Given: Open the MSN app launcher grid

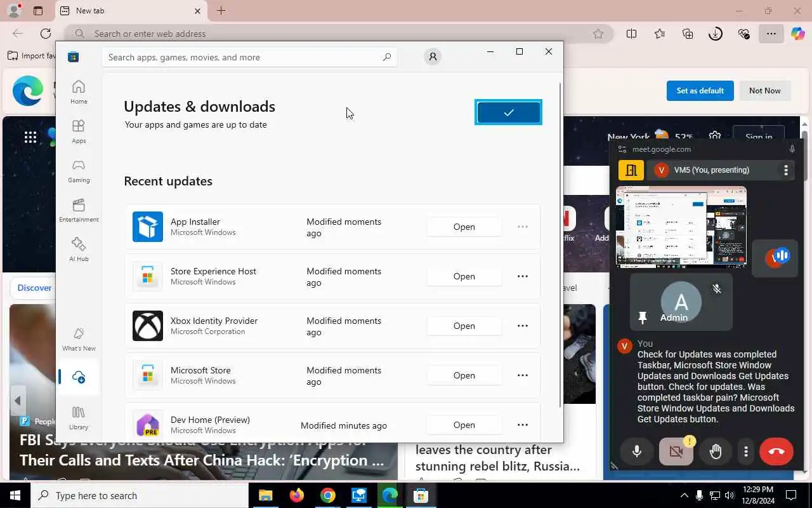Looking at the screenshot, I should (30, 137).
